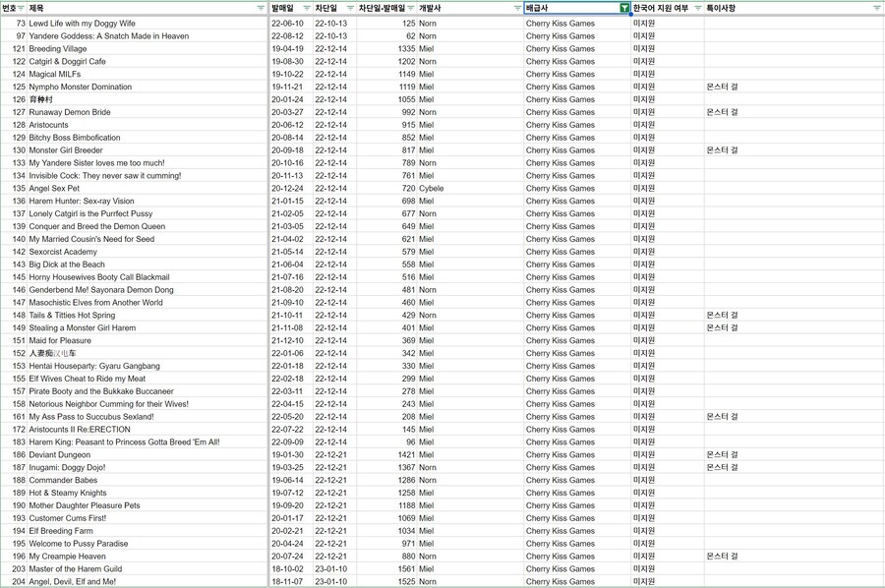Select release date cell 20-12-24

click(x=287, y=188)
